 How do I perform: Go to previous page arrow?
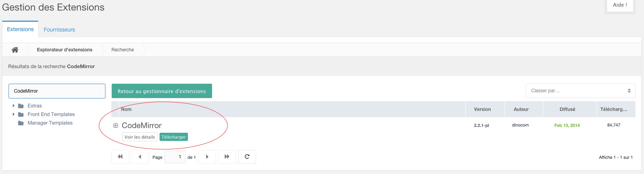[x=140, y=156]
